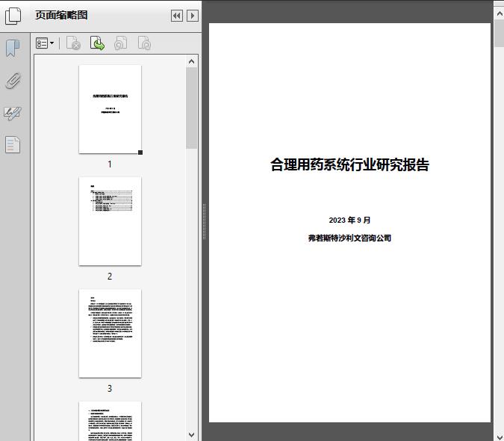Click the title 合理用药系统行业研究报告
The height and width of the screenshot is (441, 504).
pyautogui.click(x=349, y=164)
